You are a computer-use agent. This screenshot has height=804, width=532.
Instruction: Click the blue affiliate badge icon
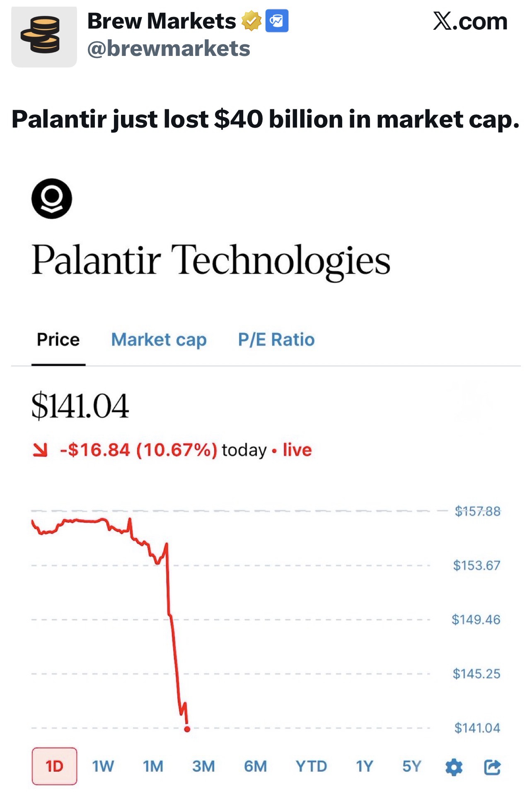276,21
